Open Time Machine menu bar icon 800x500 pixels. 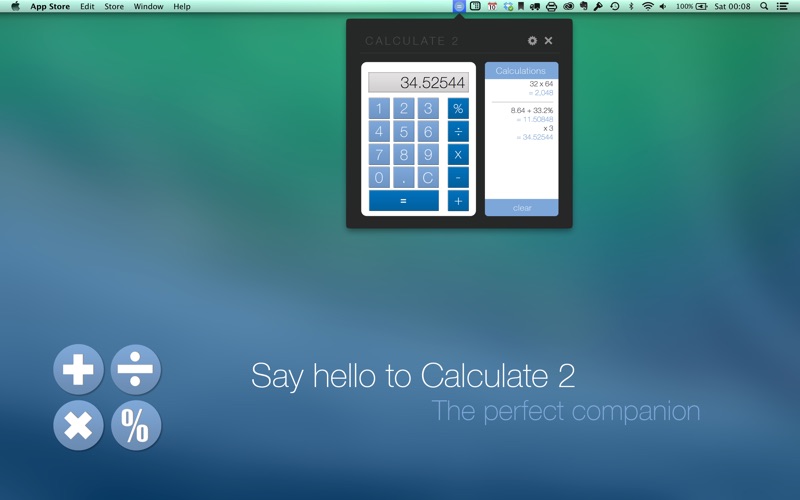[x=615, y=6]
